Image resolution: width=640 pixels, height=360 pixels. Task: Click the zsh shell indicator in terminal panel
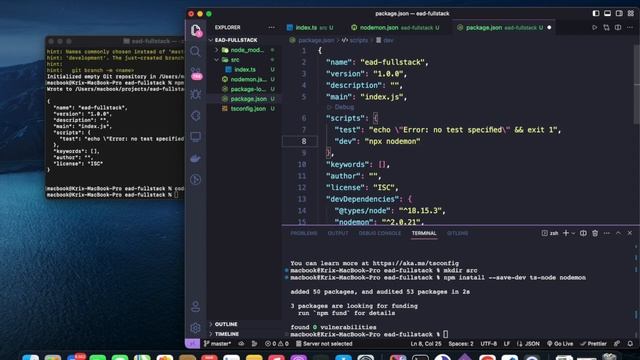coord(550,233)
